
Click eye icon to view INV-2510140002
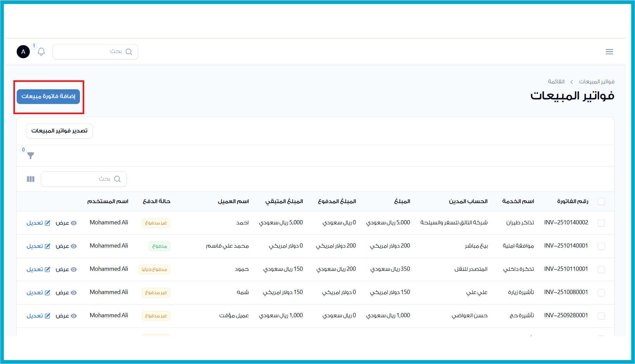[74, 223]
